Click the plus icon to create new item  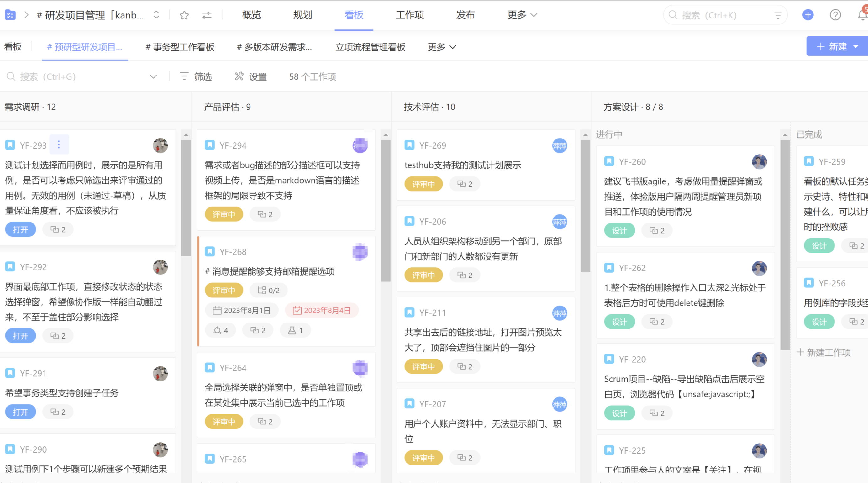[x=807, y=15]
